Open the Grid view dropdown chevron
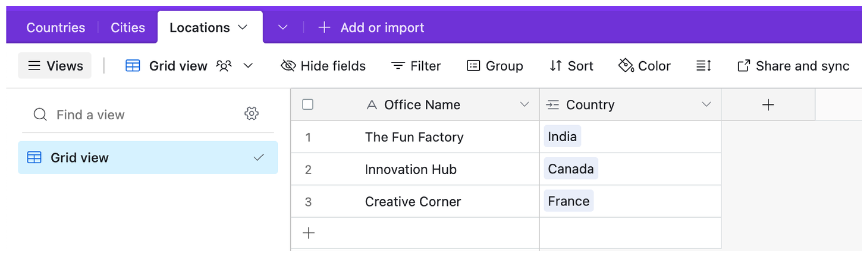868x257 pixels. pos(248,66)
